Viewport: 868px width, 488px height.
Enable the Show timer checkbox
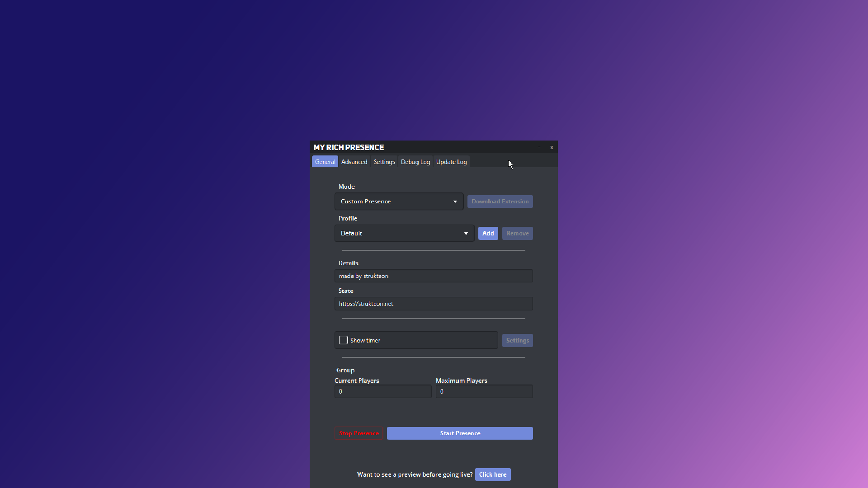coord(344,340)
